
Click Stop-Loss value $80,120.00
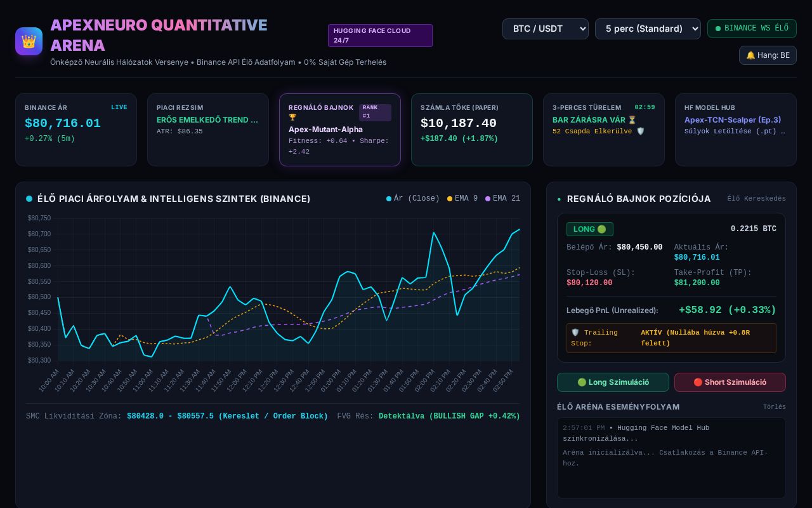point(589,283)
